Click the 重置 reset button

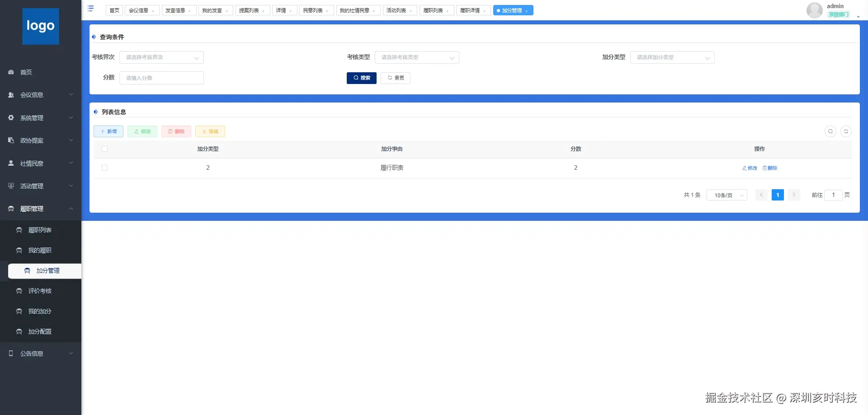[396, 78]
